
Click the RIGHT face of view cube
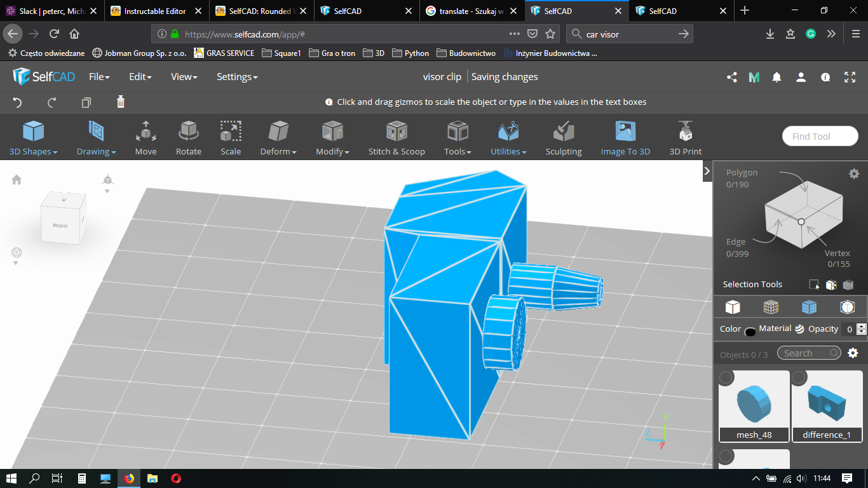click(x=60, y=226)
